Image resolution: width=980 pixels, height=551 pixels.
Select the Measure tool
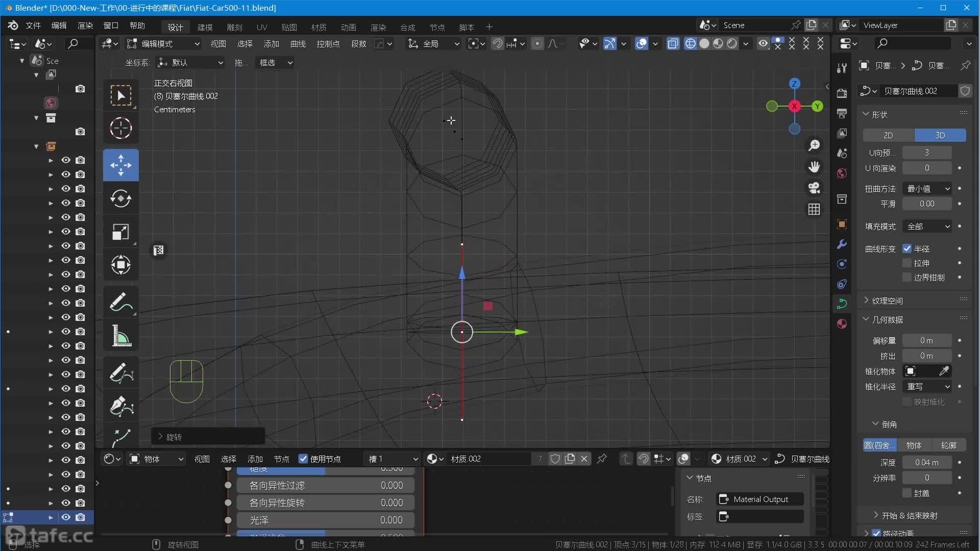pos(121,336)
